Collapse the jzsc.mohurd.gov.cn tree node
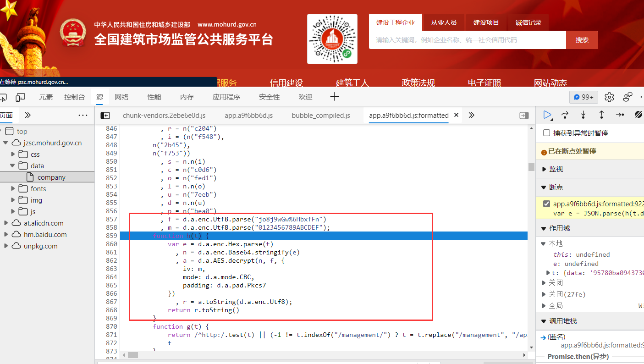644x364 pixels. coord(6,143)
